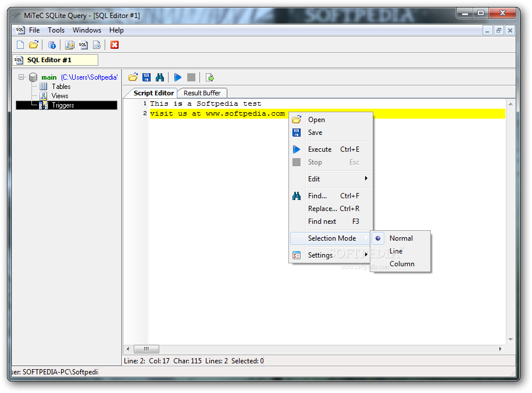Viewport: 532px width, 393px height.
Task: Open the Windows menu
Action: [87, 30]
